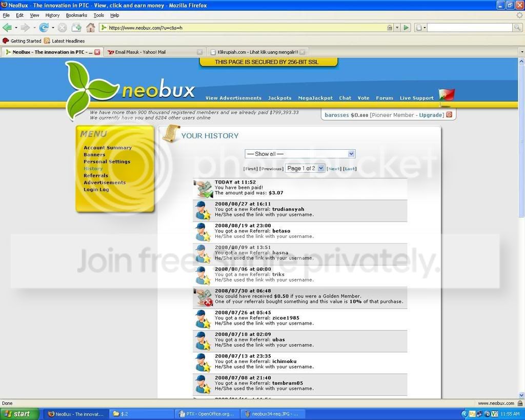Open the address bar history dropdown
The image size is (525, 420).
(x=397, y=28)
